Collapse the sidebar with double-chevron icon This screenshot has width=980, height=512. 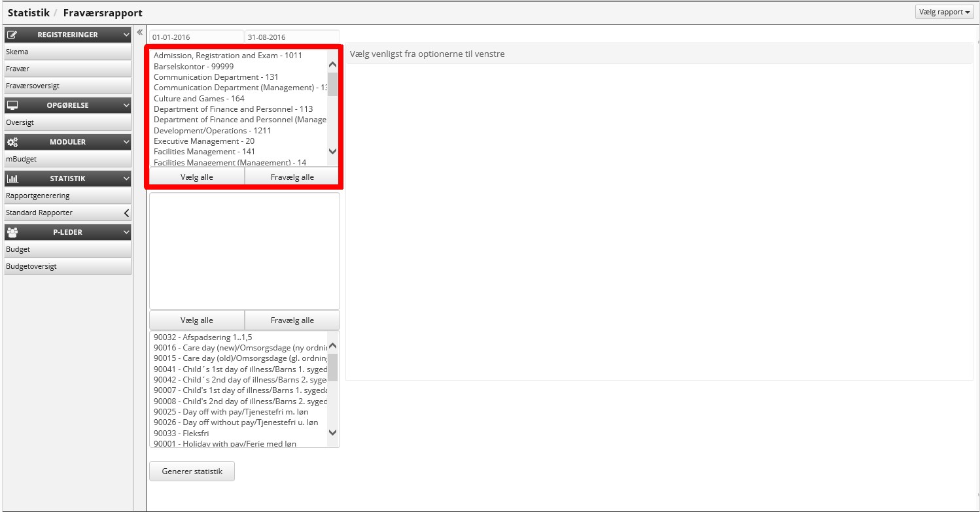[x=139, y=32]
